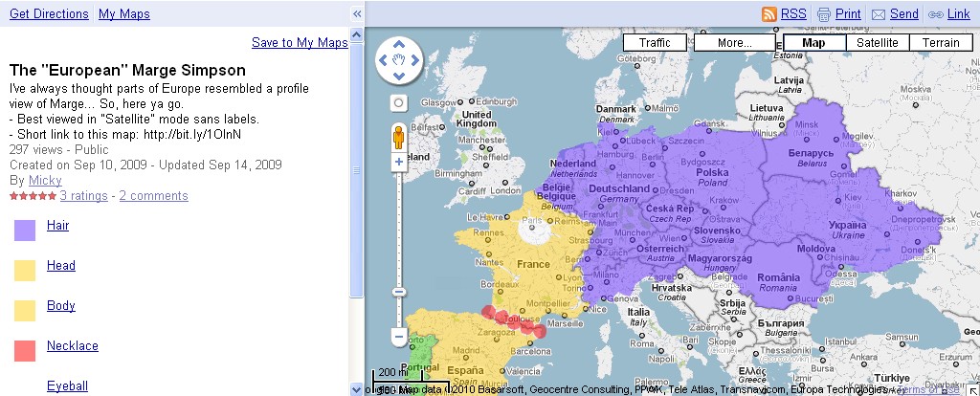980x396 pixels.
Task: Click the zoom slider handle
Action: [399, 292]
